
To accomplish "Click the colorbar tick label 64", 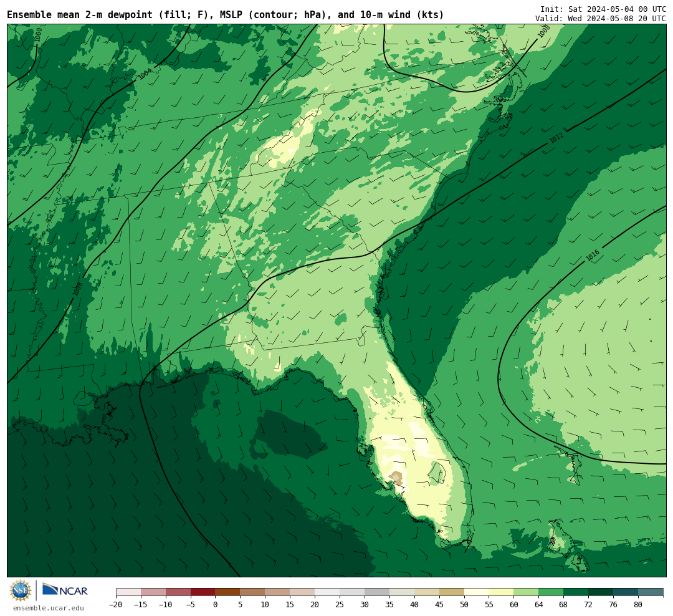I will click(538, 605).
